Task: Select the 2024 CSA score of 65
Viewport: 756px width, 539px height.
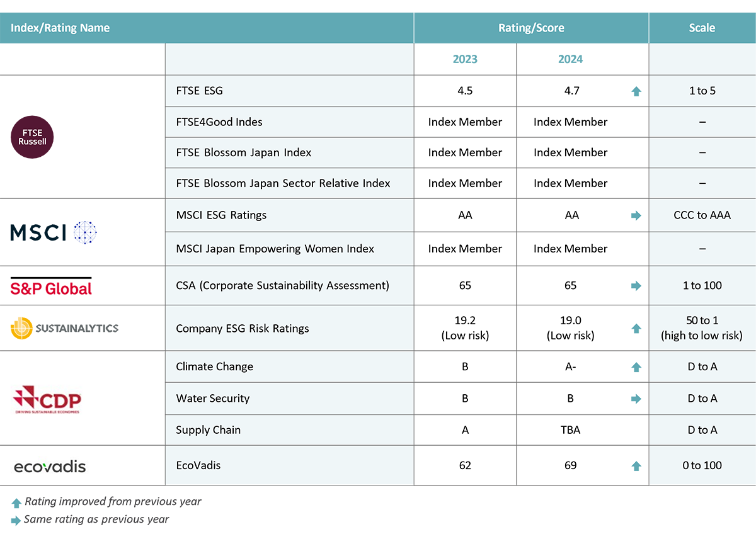Action: tap(570, 285)
